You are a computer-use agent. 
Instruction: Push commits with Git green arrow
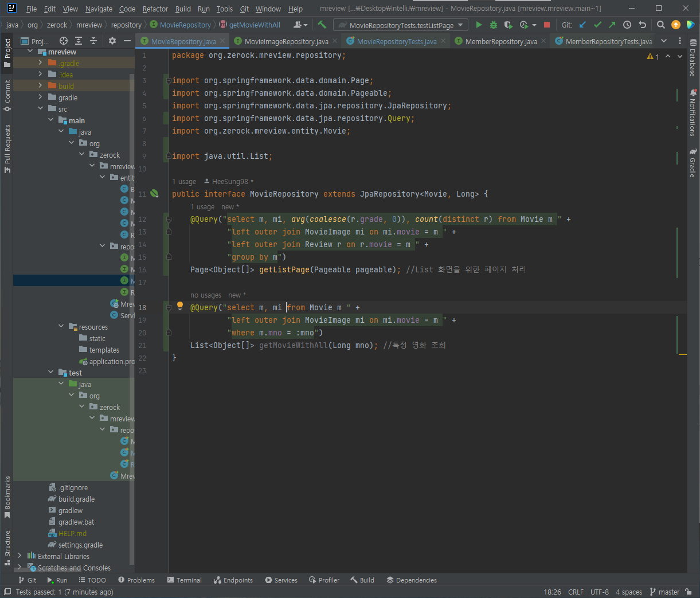(x=612, y=25)
